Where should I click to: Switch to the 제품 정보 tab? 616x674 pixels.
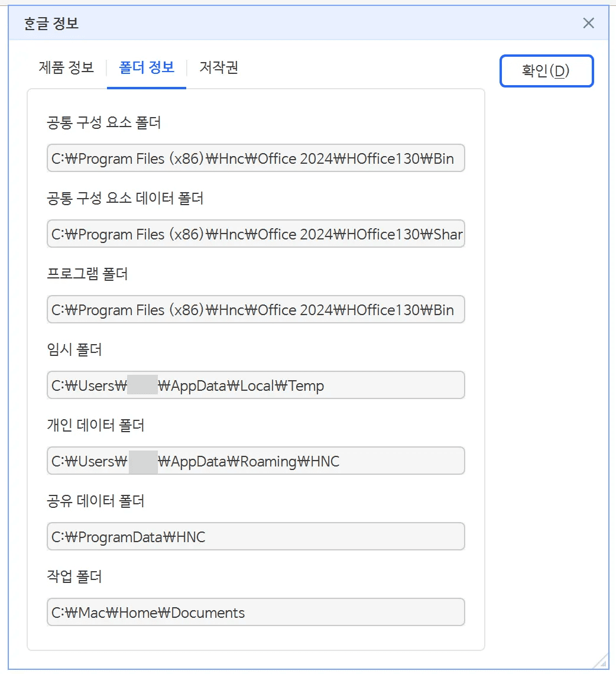click(65, 67)
